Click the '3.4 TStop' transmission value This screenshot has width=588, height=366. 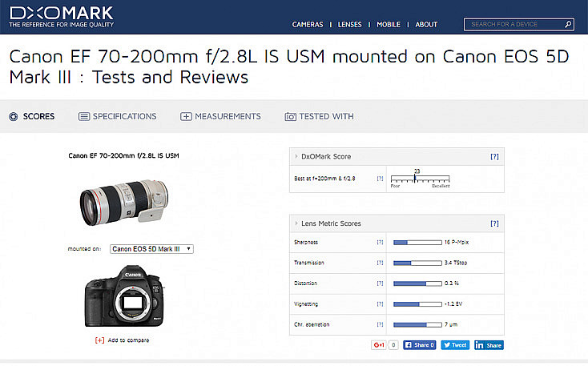pos(456,263)
